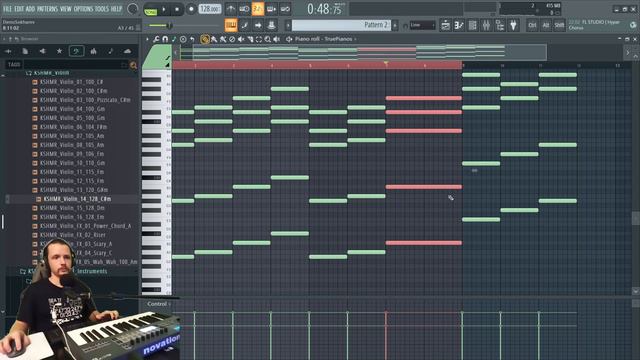This screenshot has height=360, width=640.
Task: Open the browser Files tab icon
Action: (x=25, y=51)
